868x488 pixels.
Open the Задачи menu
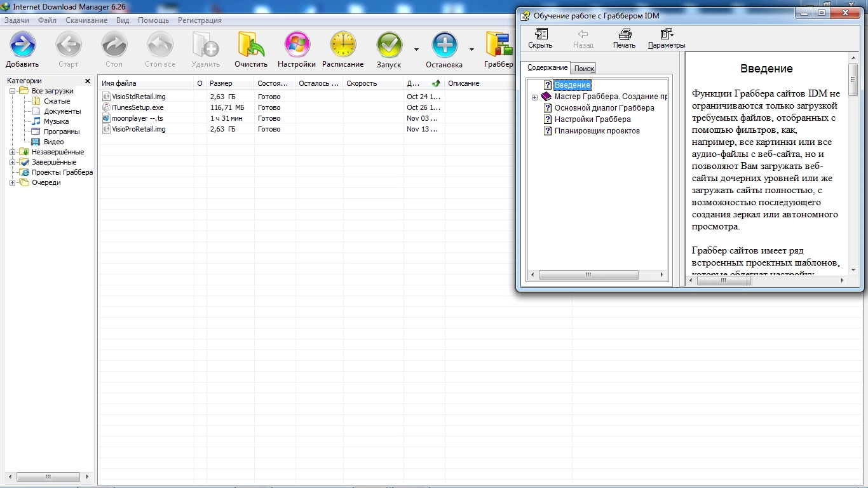(17, 20)
